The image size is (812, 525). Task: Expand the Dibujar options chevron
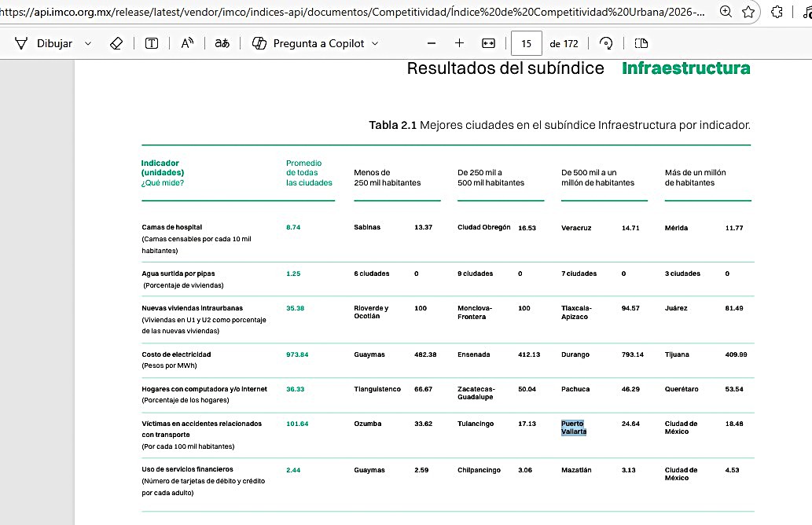click(x=88, y=43)
